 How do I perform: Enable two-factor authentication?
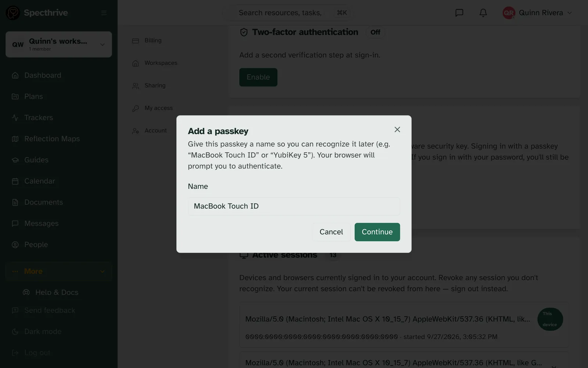point(258,77)
